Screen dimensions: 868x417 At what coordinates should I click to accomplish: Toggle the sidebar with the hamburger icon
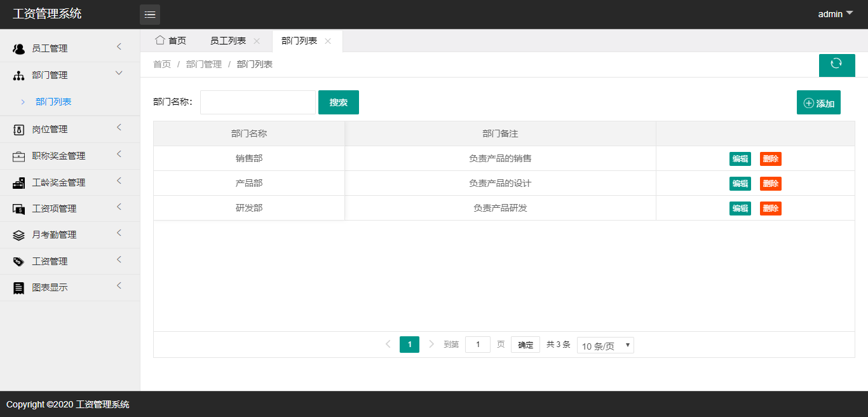150,13
